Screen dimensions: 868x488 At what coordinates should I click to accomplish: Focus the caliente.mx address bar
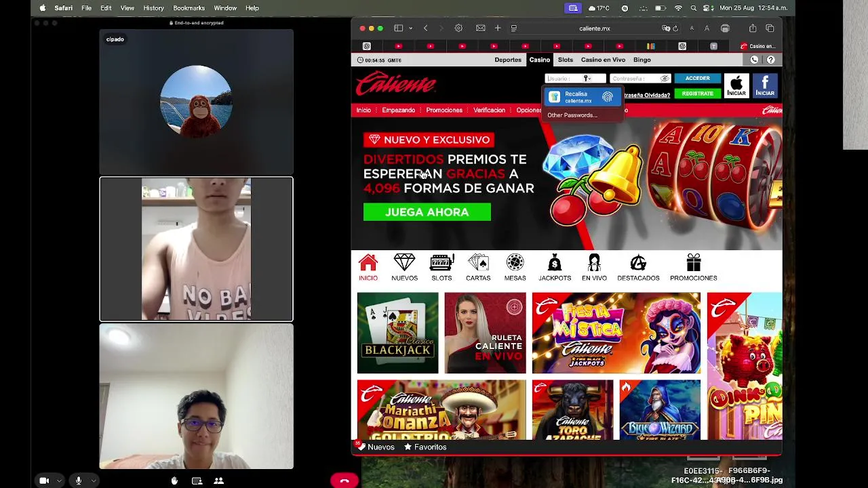[595, 28]
